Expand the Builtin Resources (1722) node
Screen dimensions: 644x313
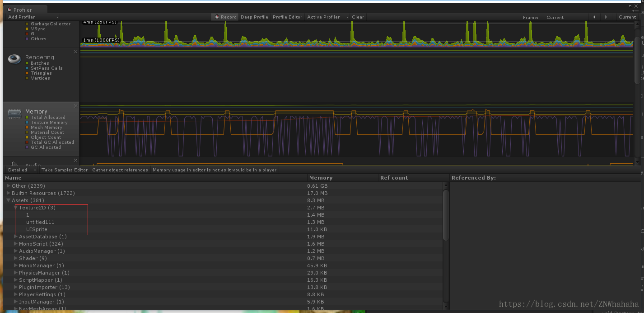(x=8, y=193)
